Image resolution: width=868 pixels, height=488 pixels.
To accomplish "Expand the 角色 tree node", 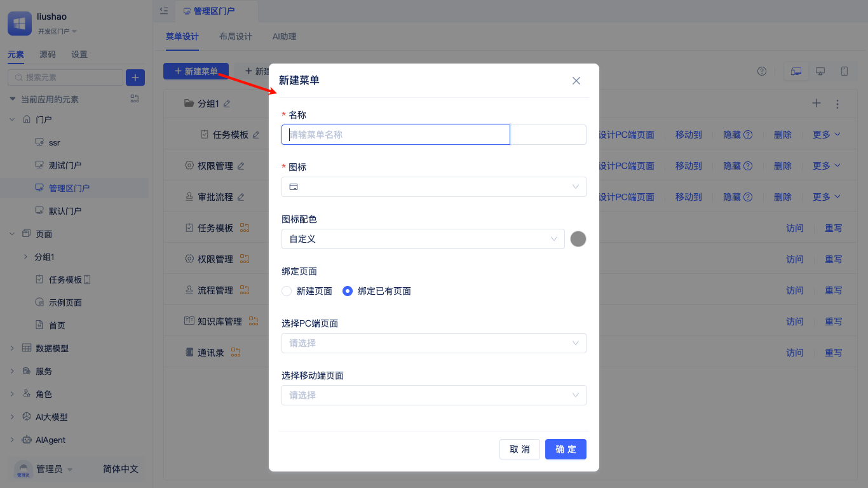I will tap(12, 394).
